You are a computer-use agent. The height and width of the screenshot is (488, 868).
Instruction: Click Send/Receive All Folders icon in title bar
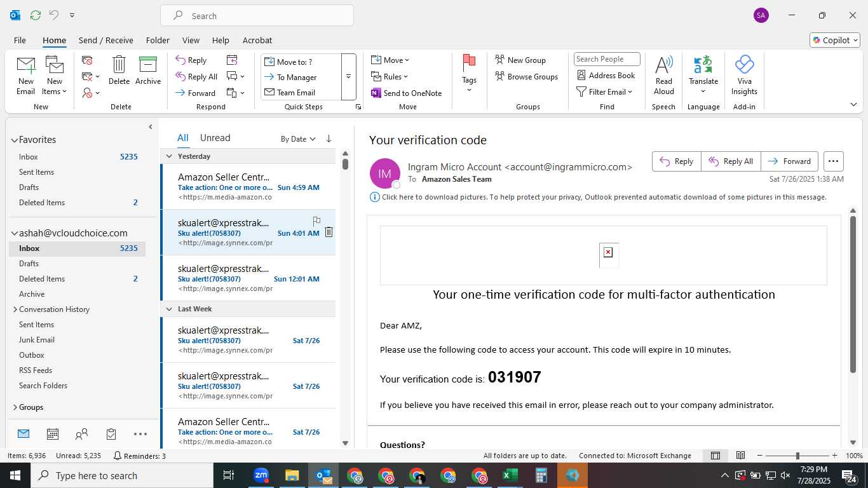pos(35,15)
